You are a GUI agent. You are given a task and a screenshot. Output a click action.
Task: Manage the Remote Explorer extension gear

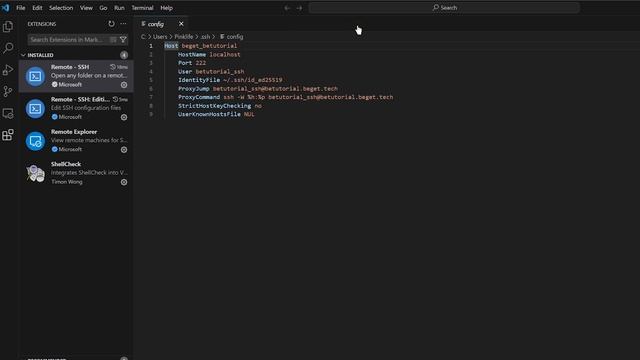coord(124,150)
